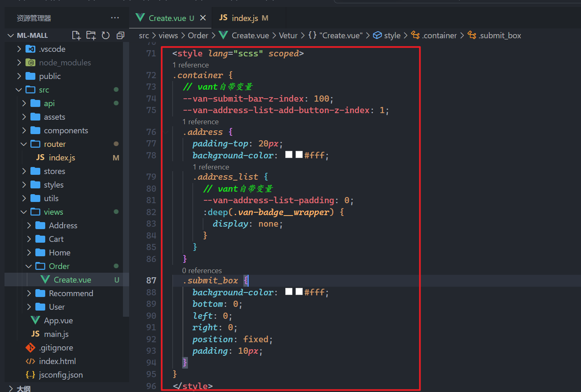Image resolution: width=581 pixels, height=392 pixels.
Task: Expand the node_modules folder
Action: [19, 63]
